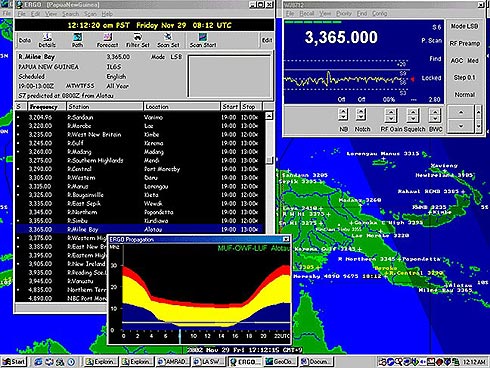Select the R.Bougainville row
Image resolution: width=490 pixels, height=368 pixels.
(x=140, y=195)
